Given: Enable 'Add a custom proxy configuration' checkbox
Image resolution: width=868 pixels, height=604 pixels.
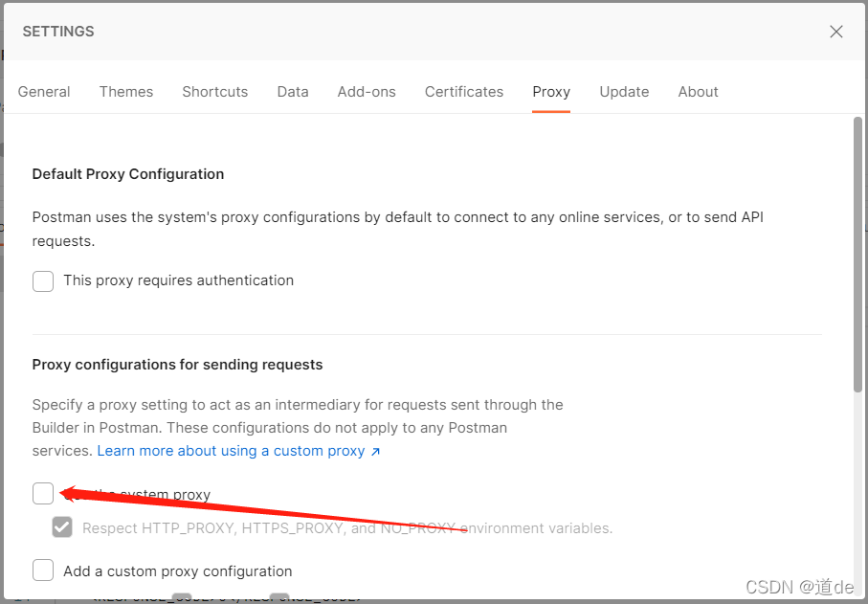Looking at the screenshot, I should 43,570.
